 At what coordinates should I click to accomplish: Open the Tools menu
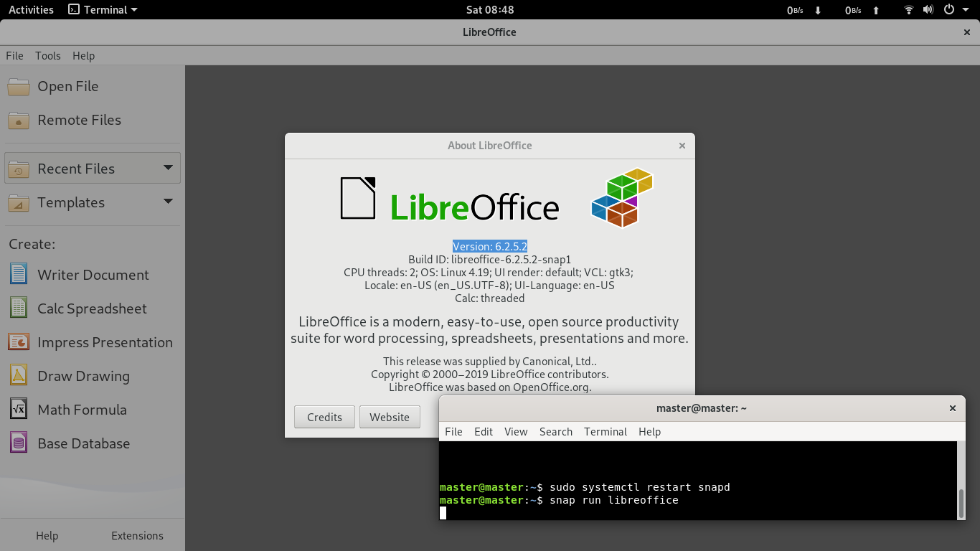point(48,55)
